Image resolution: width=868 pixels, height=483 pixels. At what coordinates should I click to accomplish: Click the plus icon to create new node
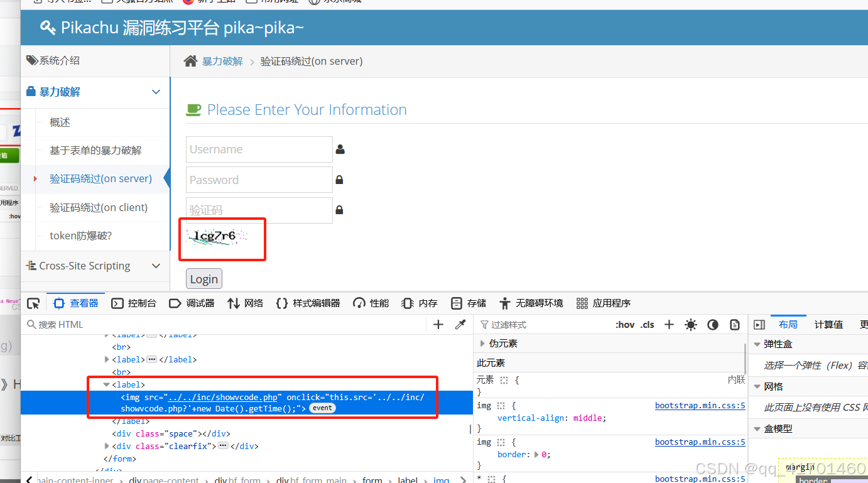tap(438, 325)
